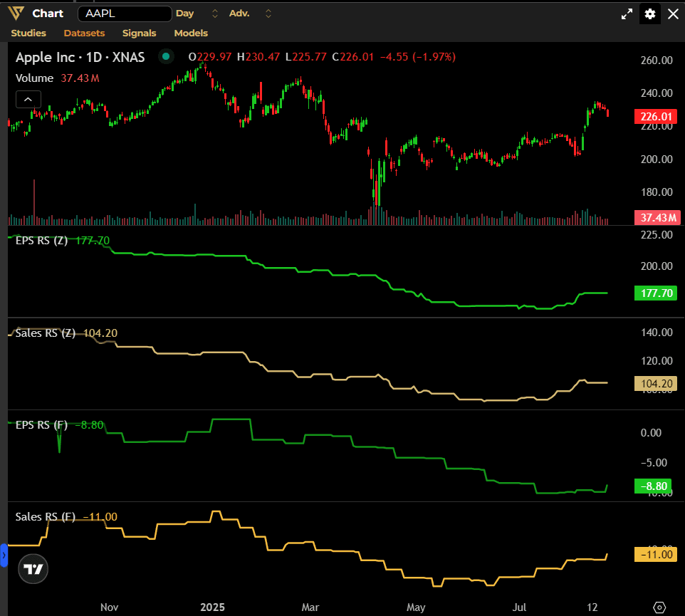Click the red 226.01 last price tag
The width and height of the screenshot is (685, 616).
pos(656,117)
